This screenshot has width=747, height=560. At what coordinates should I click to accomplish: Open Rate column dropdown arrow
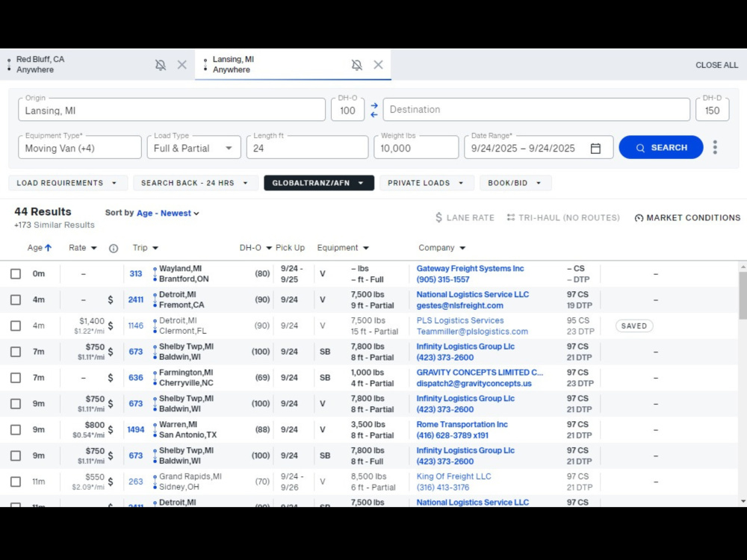pyautogui.click(x=94, y=248)
